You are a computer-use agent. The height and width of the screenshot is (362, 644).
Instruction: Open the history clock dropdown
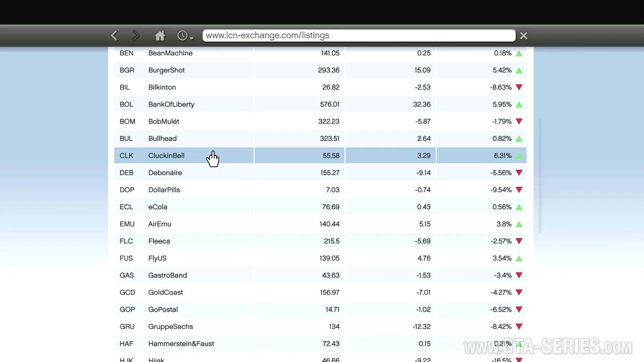(x=186, y=36)
